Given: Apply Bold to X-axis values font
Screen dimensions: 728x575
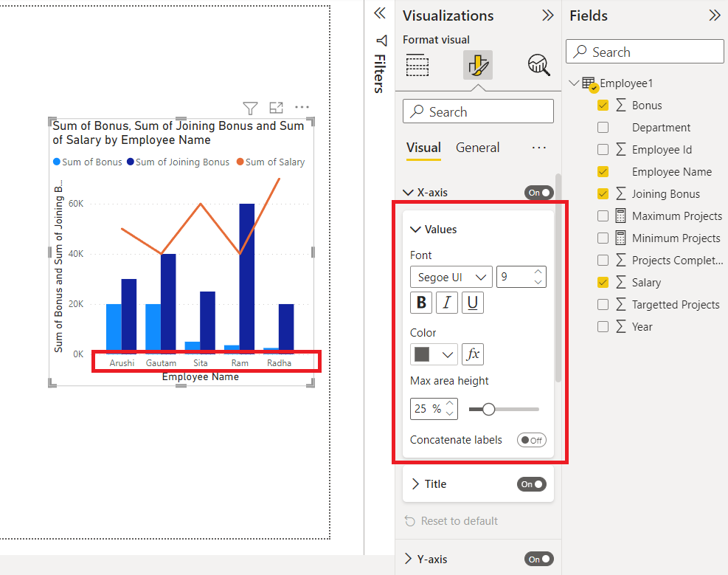Looking at the screenshot, I should click(x=421, y=303).
